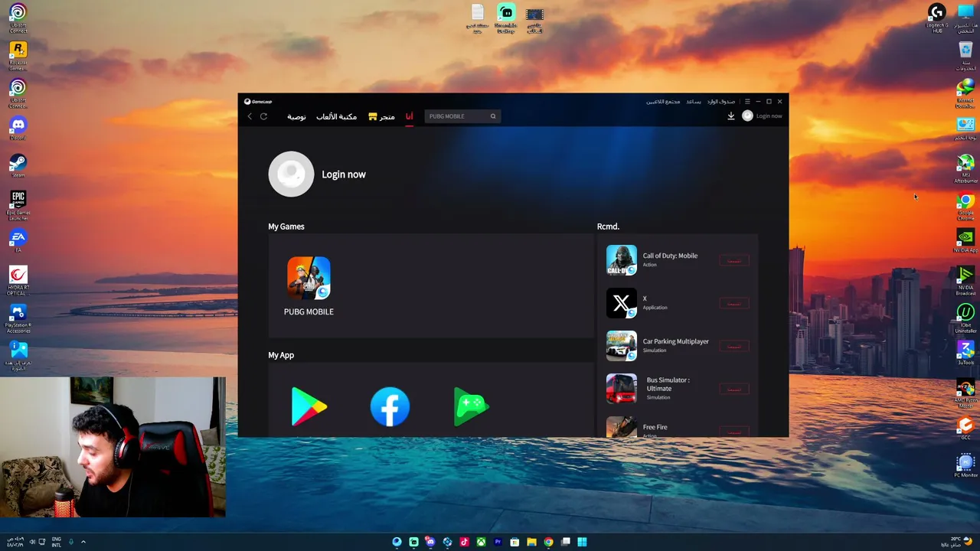Viewport: 980px width, 551px height.
Task: Open the صندوق الوارد menu link
Action: click(721, 102)
